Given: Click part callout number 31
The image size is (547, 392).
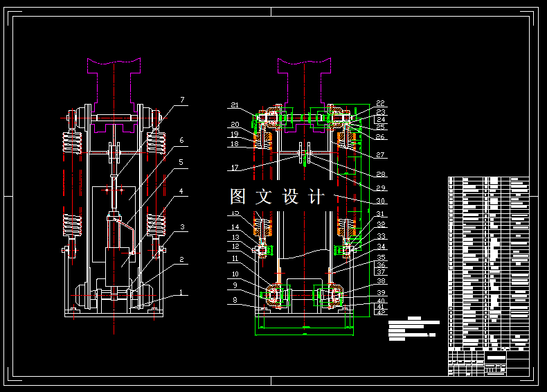Looking at the screenshot, I should click(x=380, y=214).
